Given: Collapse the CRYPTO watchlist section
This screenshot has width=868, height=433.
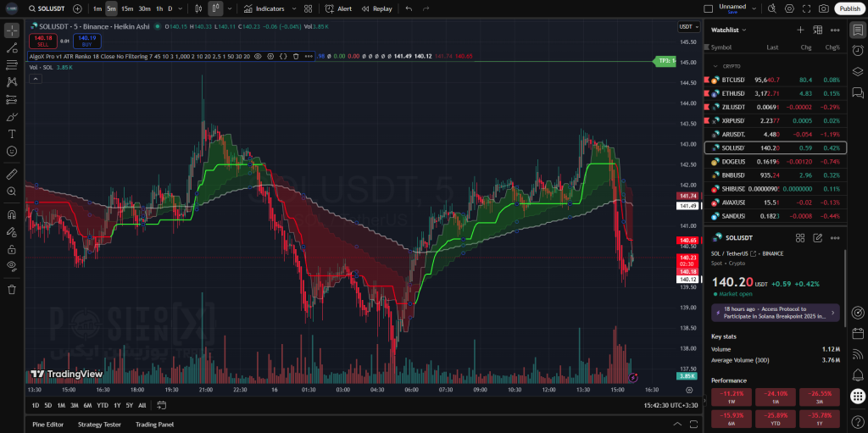Looking at the screenshot, I should [x=715, y=66].
